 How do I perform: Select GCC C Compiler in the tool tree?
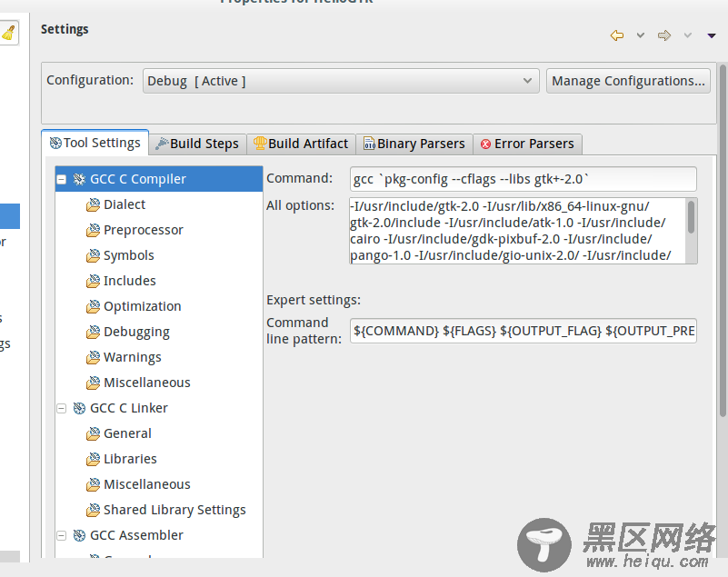click(159, 179)
